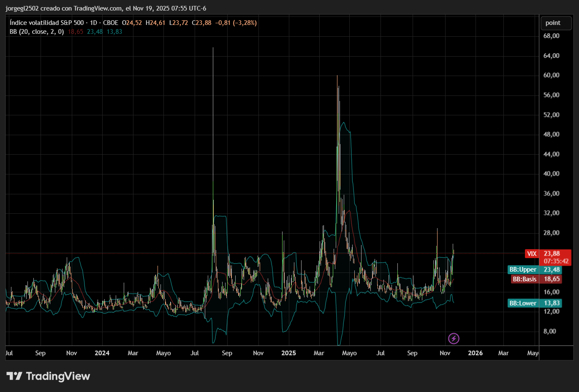The height and width of the screenshot is (392, 579).
Task: Open the Índice volatilidad S&P 500 legend title
Action: (46, 23)
